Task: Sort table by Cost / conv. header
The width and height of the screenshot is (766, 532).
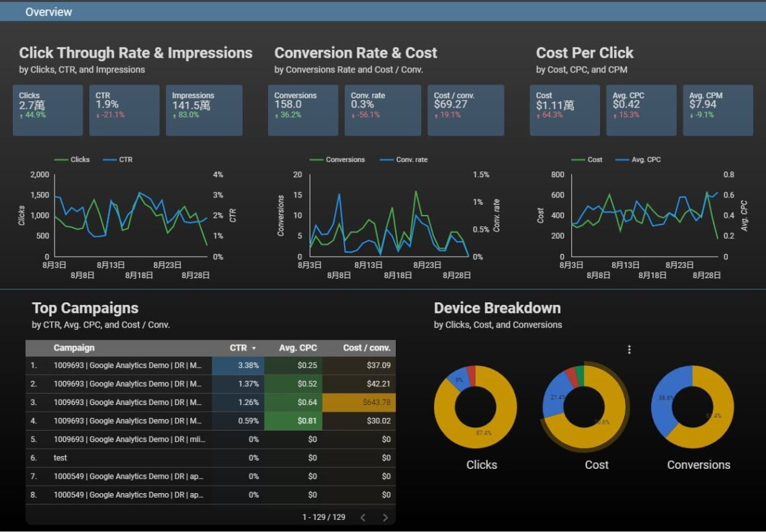Action: [366, 348]
